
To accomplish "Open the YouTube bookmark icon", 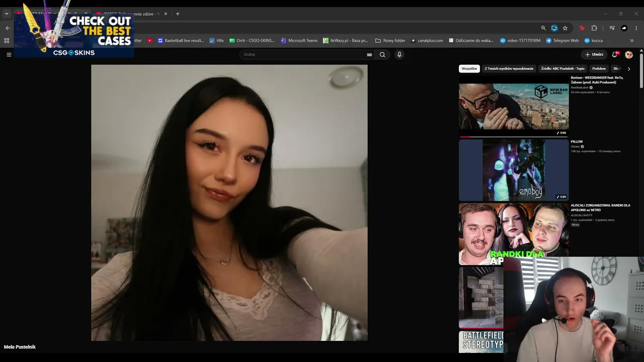I will (x=150, y=41).
